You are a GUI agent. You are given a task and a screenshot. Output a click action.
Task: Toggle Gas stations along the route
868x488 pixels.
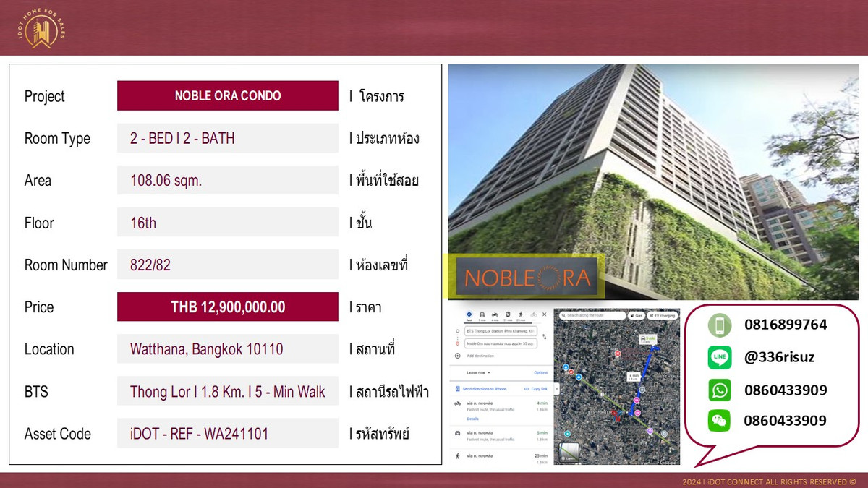[x=638, y=315]
